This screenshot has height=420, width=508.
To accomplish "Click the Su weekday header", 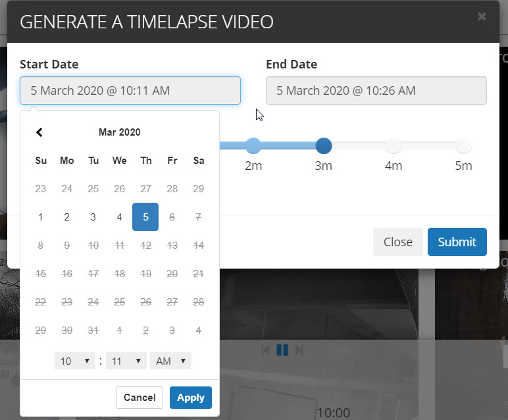I will [x=41, y=161].
